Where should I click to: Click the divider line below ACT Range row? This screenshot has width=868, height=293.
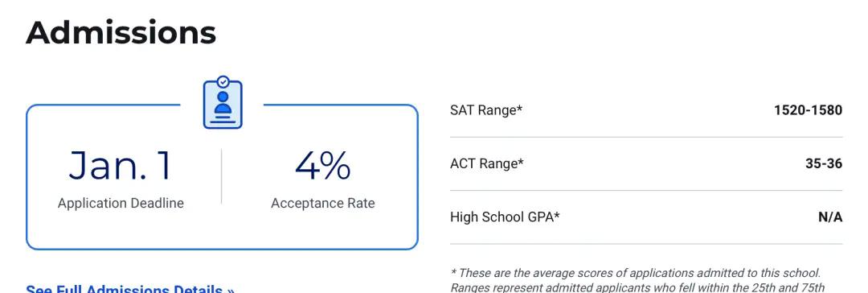coord(646,190)
